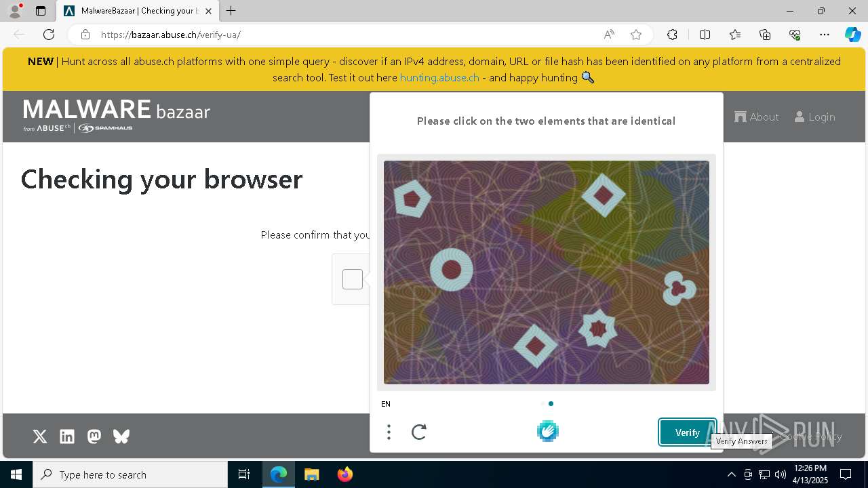This screenshot has height=488, width=868.
Task: Go to the Login page
Action: [814, 117]
